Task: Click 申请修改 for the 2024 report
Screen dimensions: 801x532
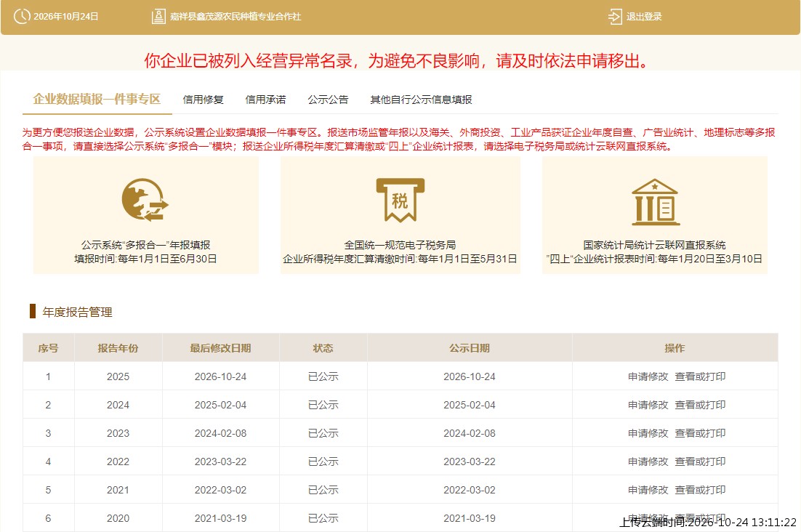Action: [x=648, y=405]
